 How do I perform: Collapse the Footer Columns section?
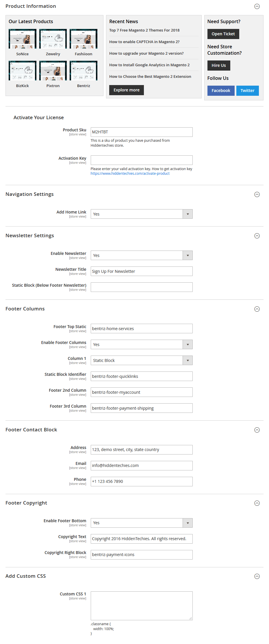click(257, 309)
